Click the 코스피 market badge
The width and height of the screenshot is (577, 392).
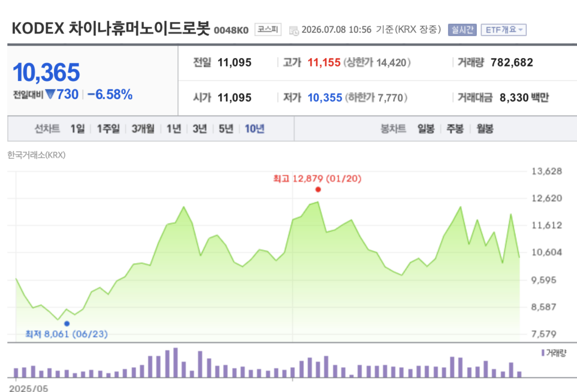(268, 29)
